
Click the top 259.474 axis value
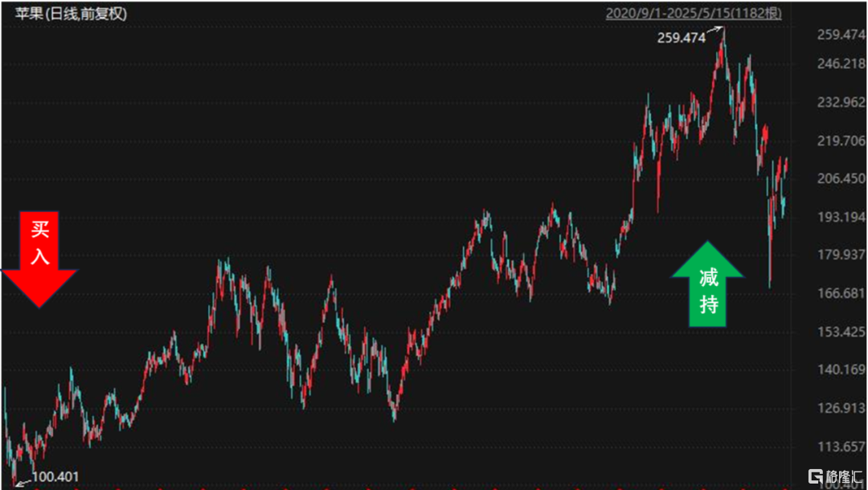click(x=841, y=35)
